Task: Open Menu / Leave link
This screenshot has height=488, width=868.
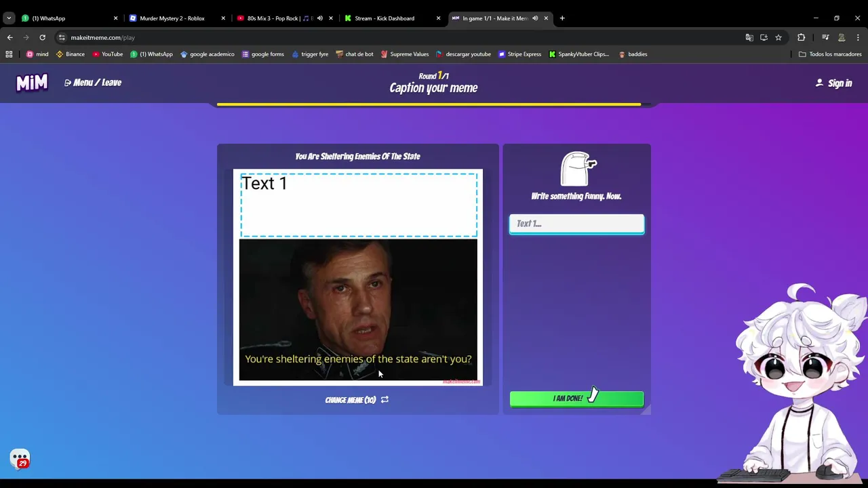Action: [x=93, y=83]
